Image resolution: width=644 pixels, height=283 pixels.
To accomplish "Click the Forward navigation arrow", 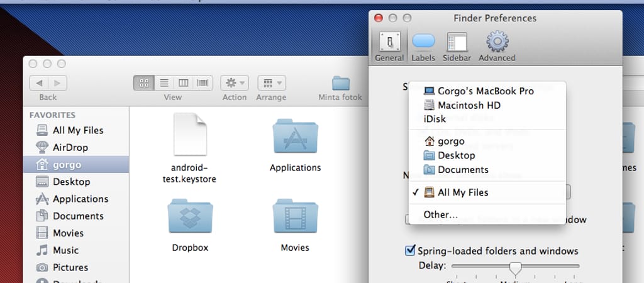I will [x=57, y=82].
